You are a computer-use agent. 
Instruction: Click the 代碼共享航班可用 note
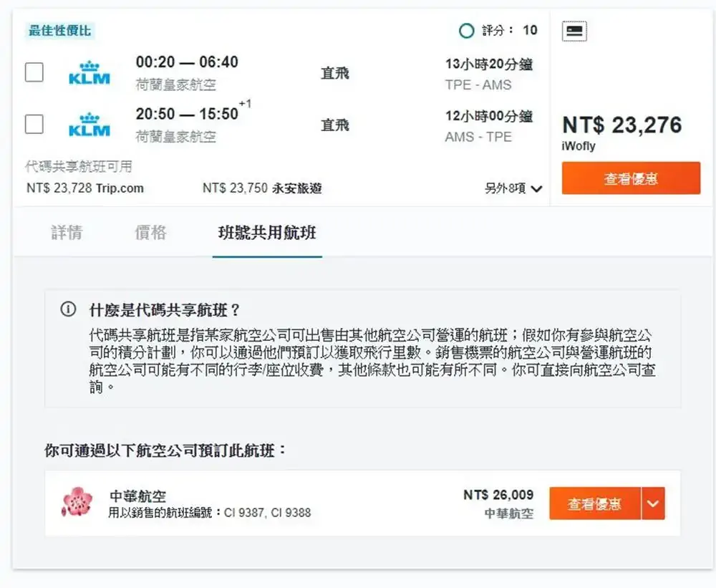(x=79, y=166)
